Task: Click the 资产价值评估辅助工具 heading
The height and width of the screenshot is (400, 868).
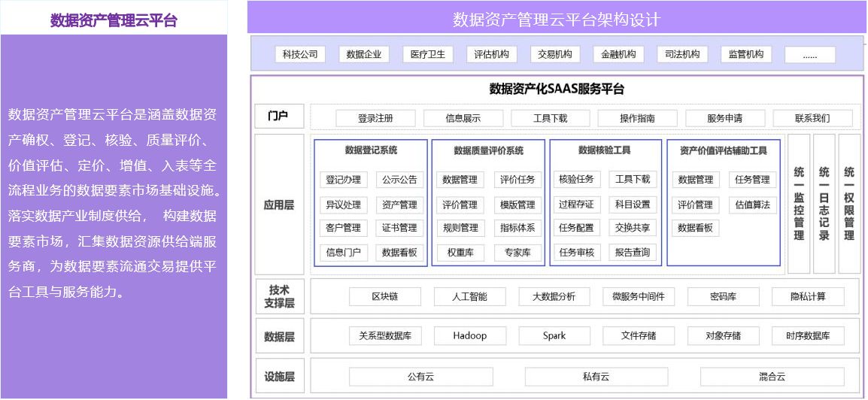Action: click(x=724, y=150)
